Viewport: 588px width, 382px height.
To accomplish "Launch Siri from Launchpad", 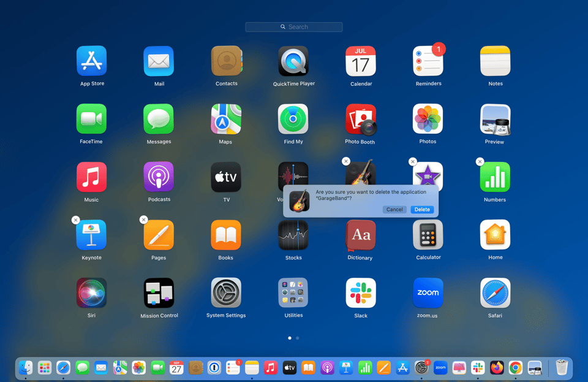I will tap(91, 292).
